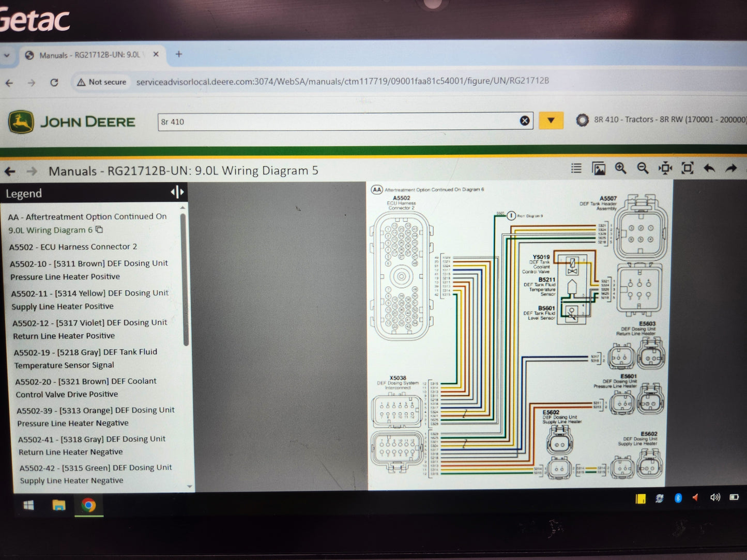Click the browser forward button

[32, 83]
